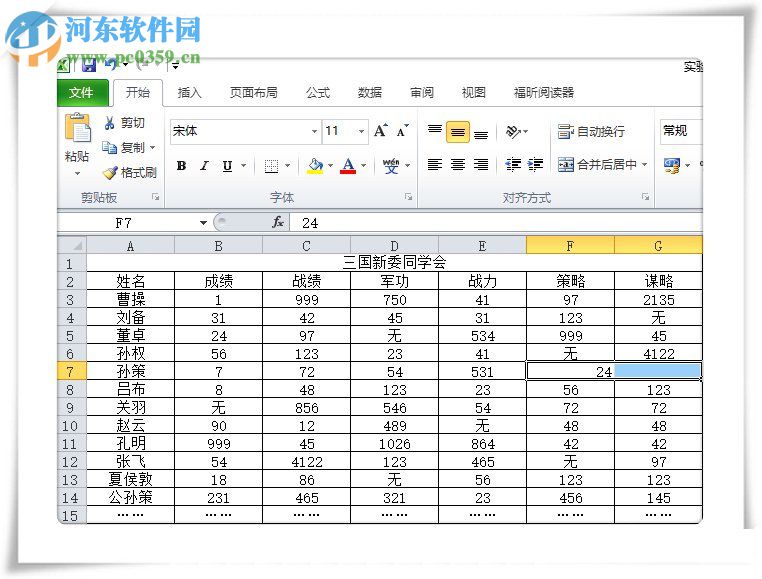
Task: Open the Copy dropdown arrow
Action: (x=152, y=147)
